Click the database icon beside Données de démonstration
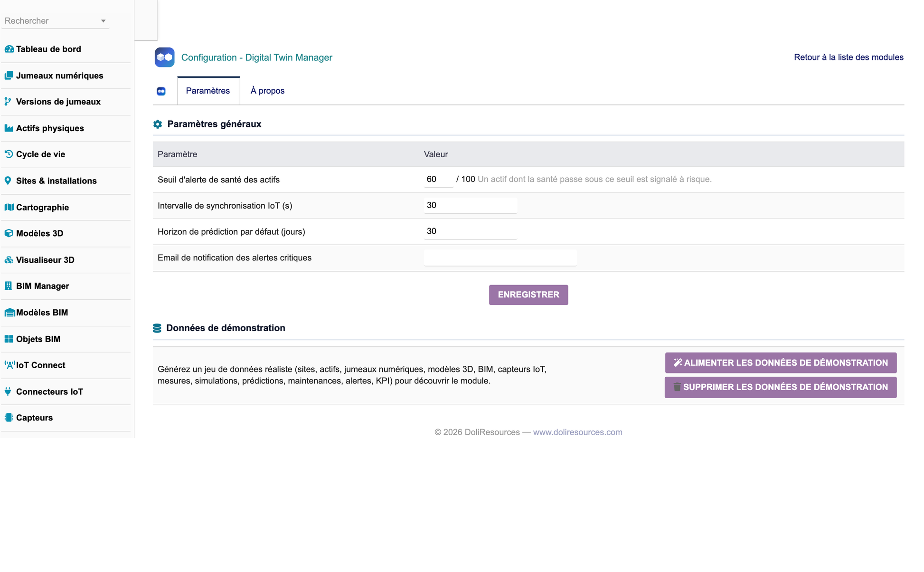This screenshot has height=572, width=924. tap(157, 328)
